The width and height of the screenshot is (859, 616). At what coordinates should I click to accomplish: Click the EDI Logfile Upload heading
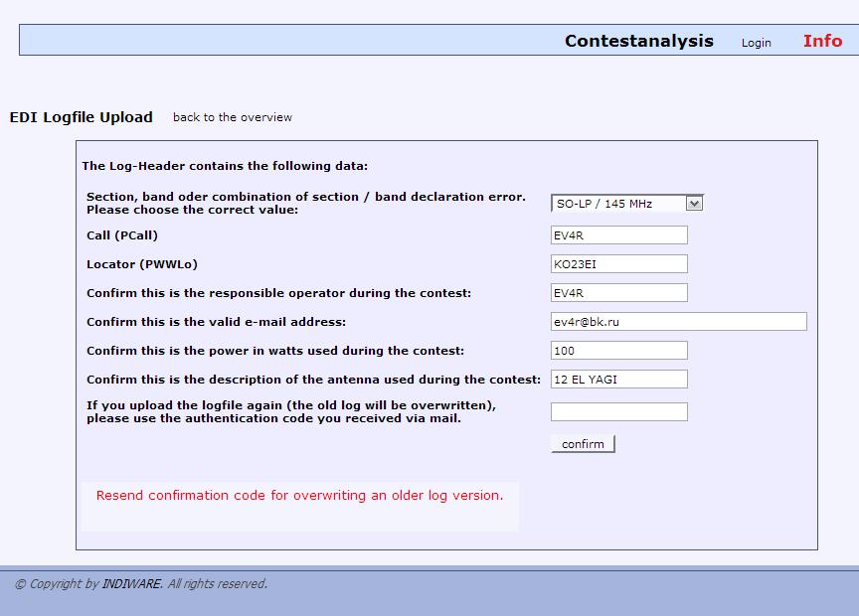[82, 117]
